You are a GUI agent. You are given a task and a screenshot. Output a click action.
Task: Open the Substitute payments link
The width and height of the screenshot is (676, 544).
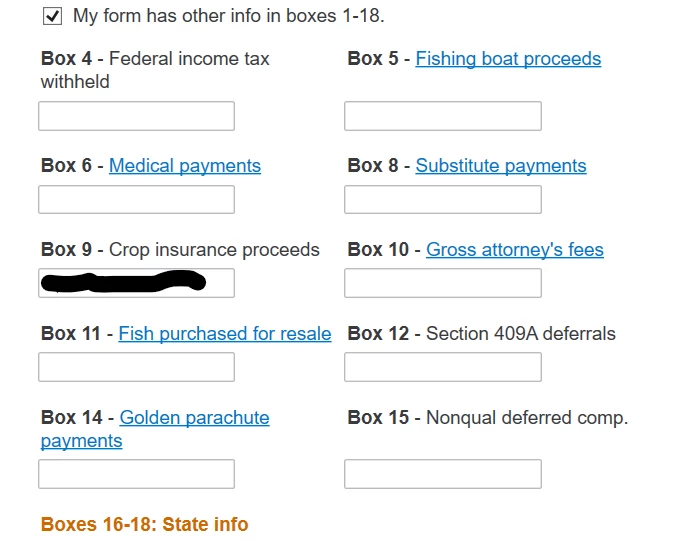[501, 166]
